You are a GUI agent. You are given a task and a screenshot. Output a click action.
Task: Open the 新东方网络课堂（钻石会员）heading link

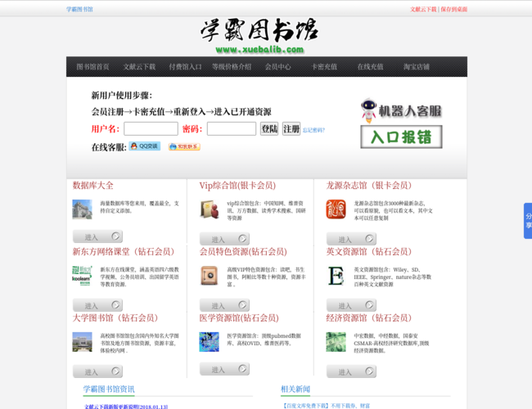123,252
